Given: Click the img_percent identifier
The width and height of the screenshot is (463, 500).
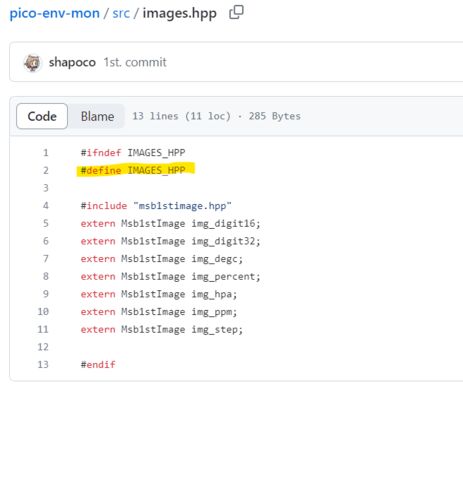Looking at the screenshot, I should tap(223, 276).
